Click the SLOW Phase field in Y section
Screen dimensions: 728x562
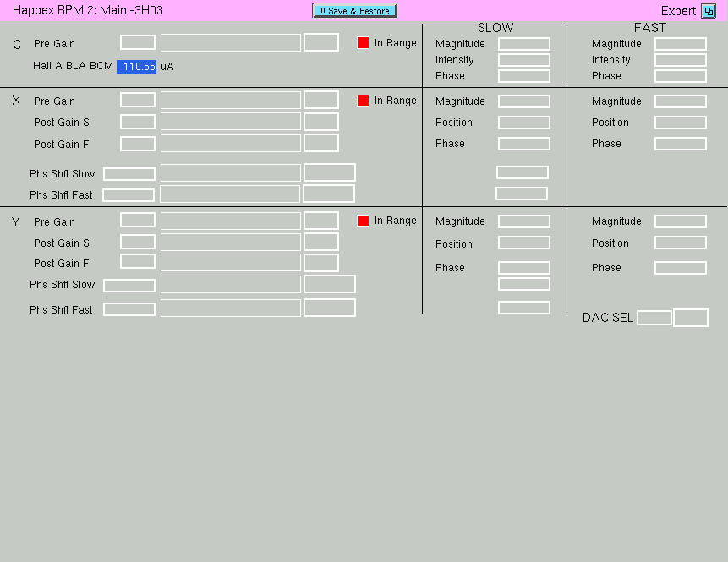point(524,268)
